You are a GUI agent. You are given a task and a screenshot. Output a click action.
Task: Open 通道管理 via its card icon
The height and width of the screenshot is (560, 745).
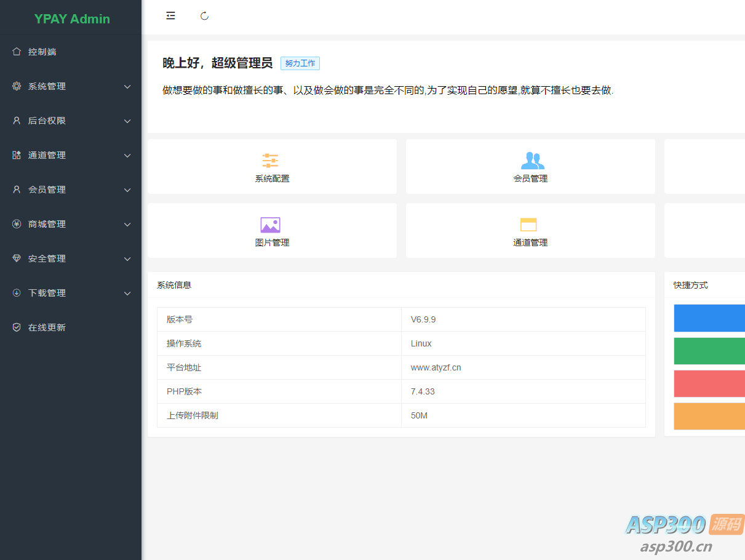pyautogui.click(x=530, y=225)
